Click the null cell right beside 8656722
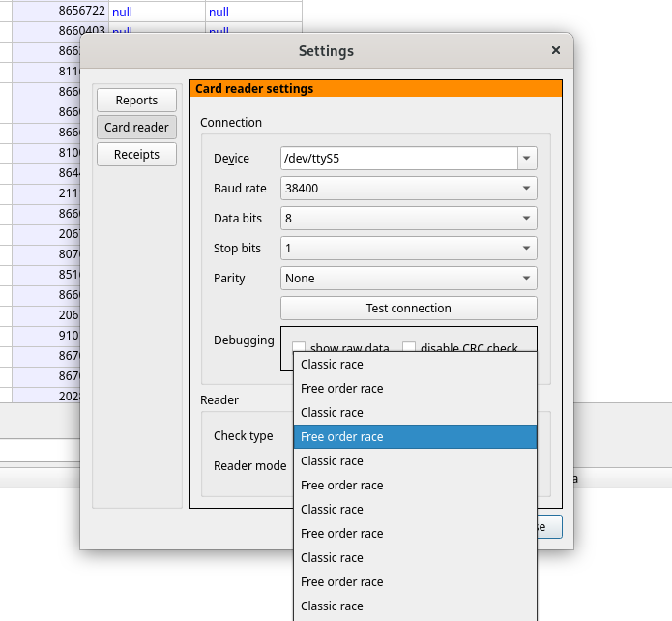Viewport: 672px width, 621px height. point(157,12)
